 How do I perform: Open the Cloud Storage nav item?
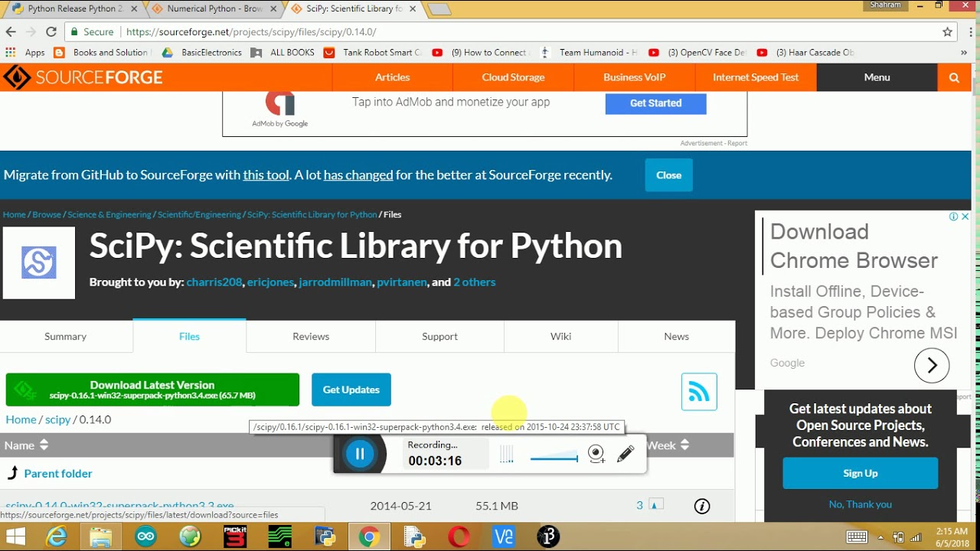coord(514,77)
